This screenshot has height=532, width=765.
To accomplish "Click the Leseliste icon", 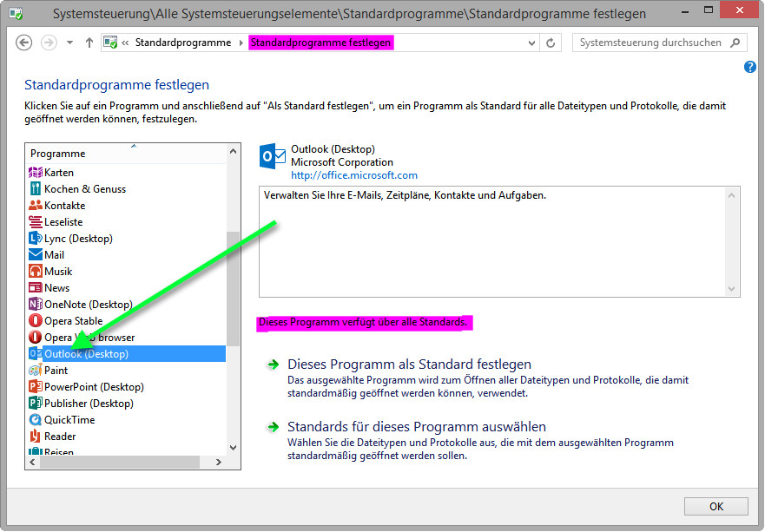I will point(35,222).
